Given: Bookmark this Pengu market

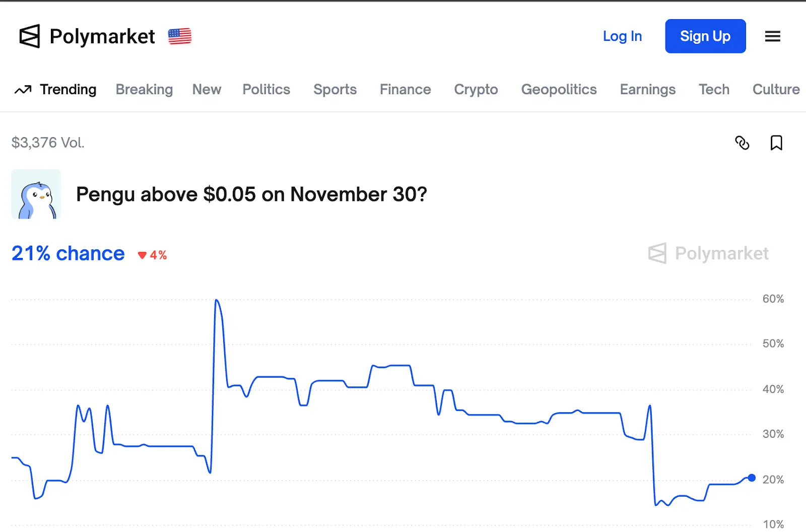Looking at the screenshot, I should tap(776, 143).
